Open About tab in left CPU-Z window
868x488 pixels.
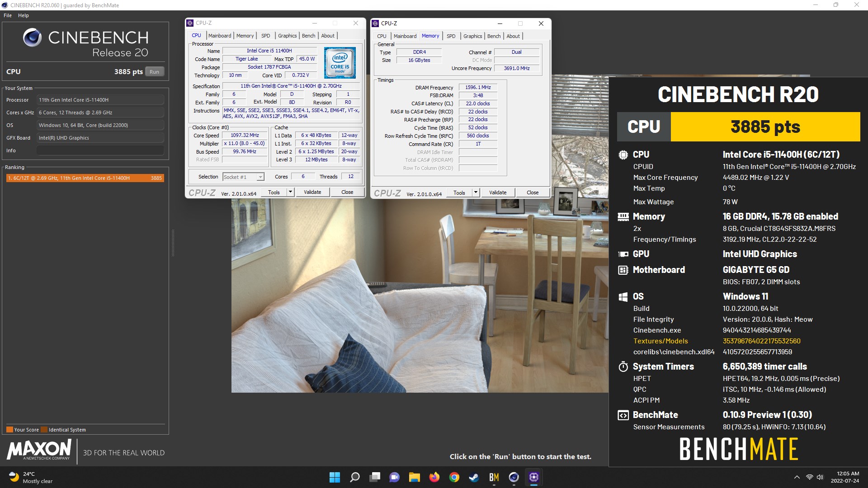328,36
